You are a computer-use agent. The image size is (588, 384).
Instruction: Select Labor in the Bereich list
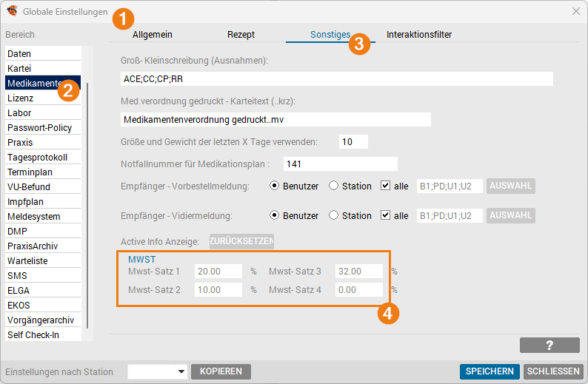click(x=20, y=112)
